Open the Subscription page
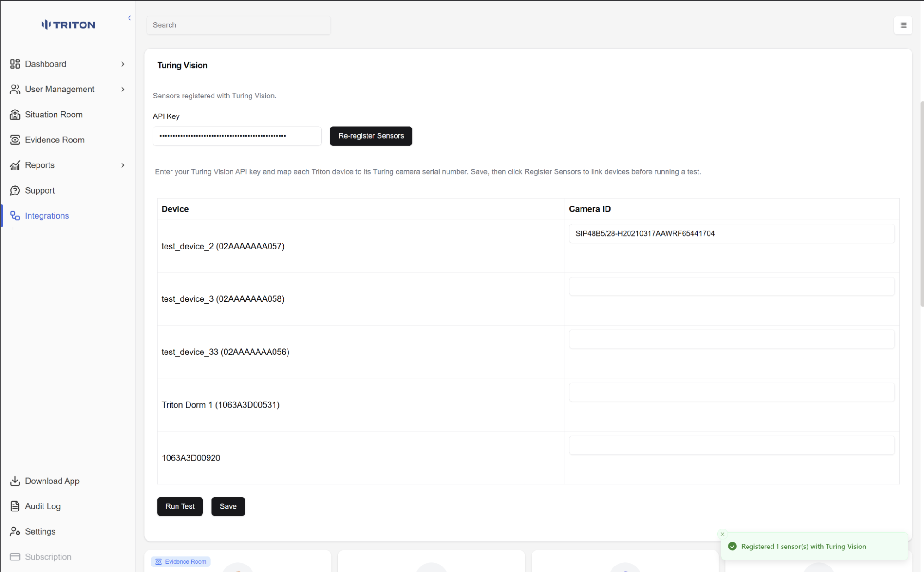Screen dimensions: 924x572 click(48, 557)
